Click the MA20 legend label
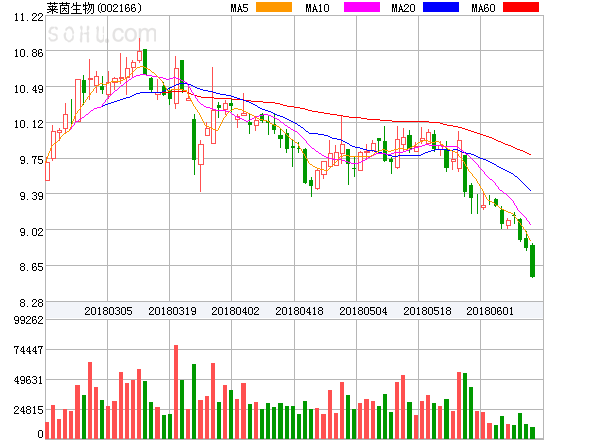Screen dimensions: 600x440 tap(403, 8)
